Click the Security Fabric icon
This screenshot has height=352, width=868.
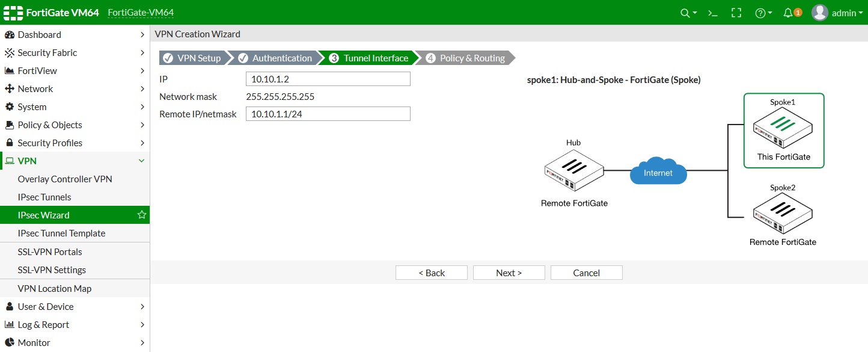[9, 53]
